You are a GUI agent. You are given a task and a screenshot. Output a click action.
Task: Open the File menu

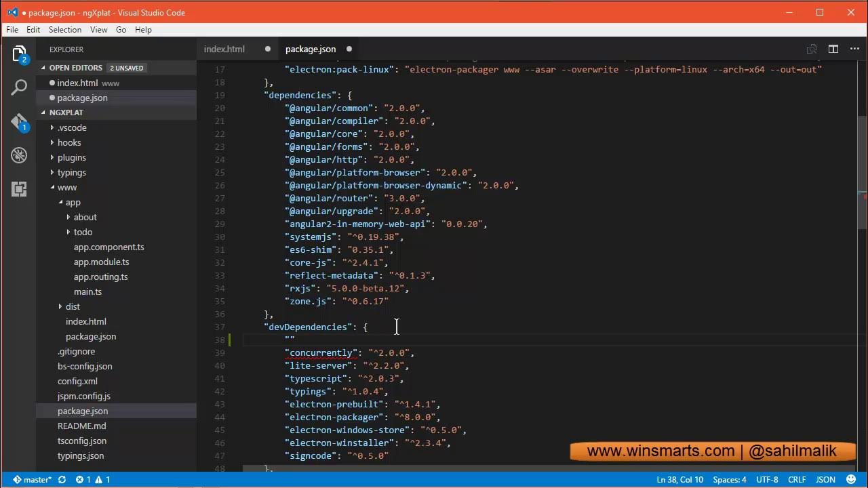(12, 30)
